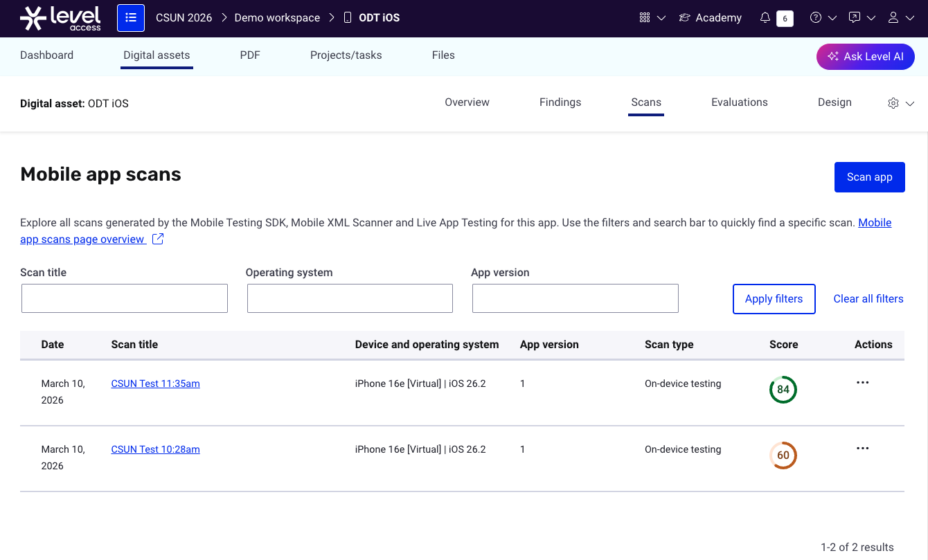Navigate to Demo workspace breadcrumb
Image resolution: width=928 pixels, height=560 pixels.
point(278,18)
